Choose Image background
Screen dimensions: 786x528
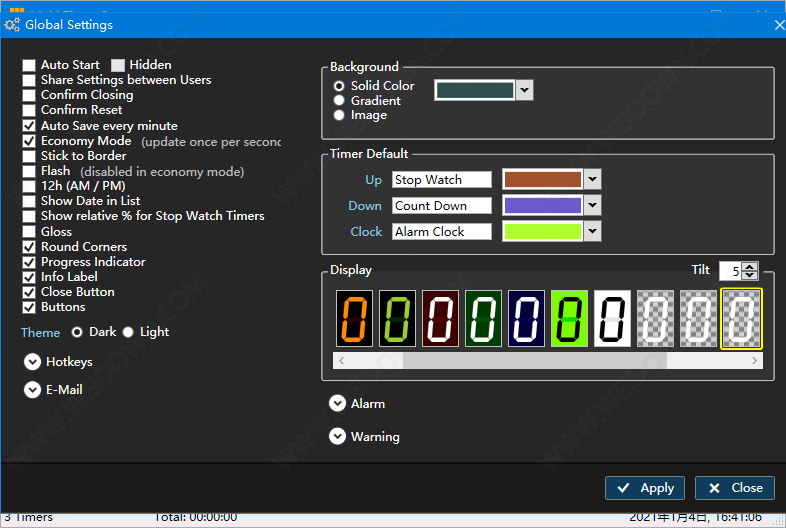[339, 115]
